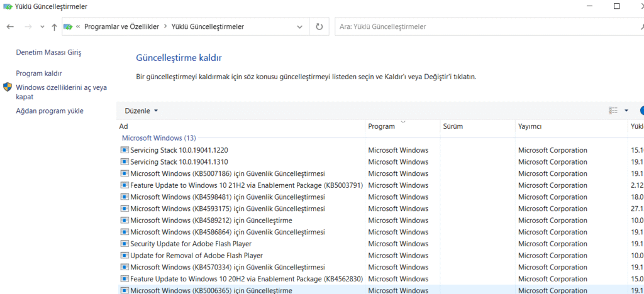This screenshot has height=294, width=644.
Task: Click the shield icon for Windows özellikleri
Action: pos(8,88)
